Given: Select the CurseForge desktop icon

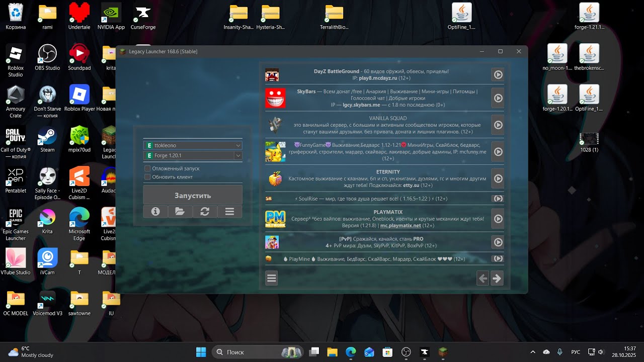Looking at the screenshot, I should [143, 16].
